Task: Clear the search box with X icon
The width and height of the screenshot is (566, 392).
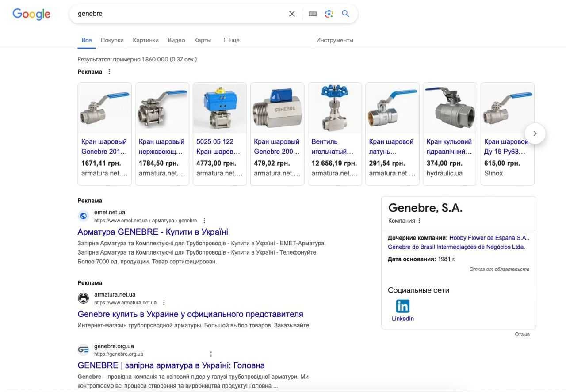Action: [x=292, y=14]
